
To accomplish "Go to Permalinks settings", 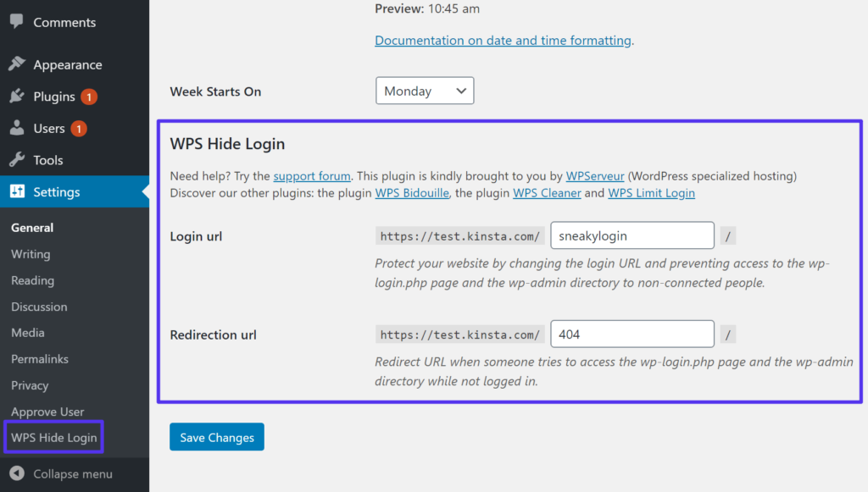I will pos(40,358).
